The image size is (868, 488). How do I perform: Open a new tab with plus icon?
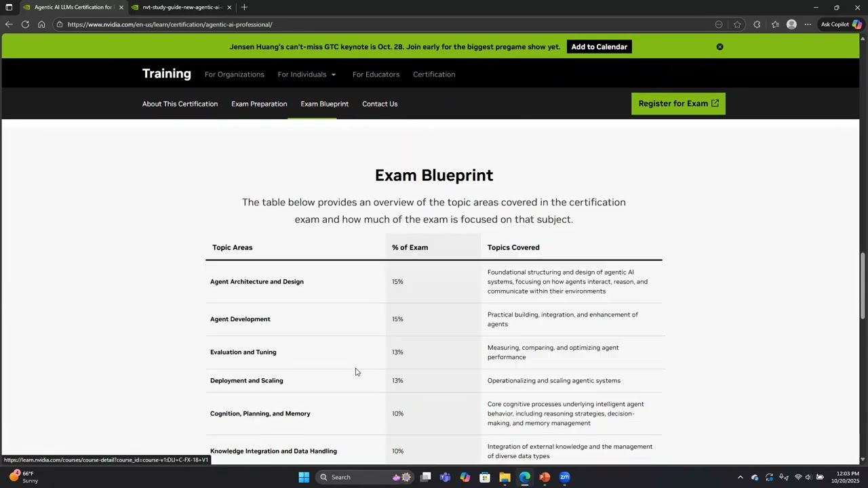[244, 7]
